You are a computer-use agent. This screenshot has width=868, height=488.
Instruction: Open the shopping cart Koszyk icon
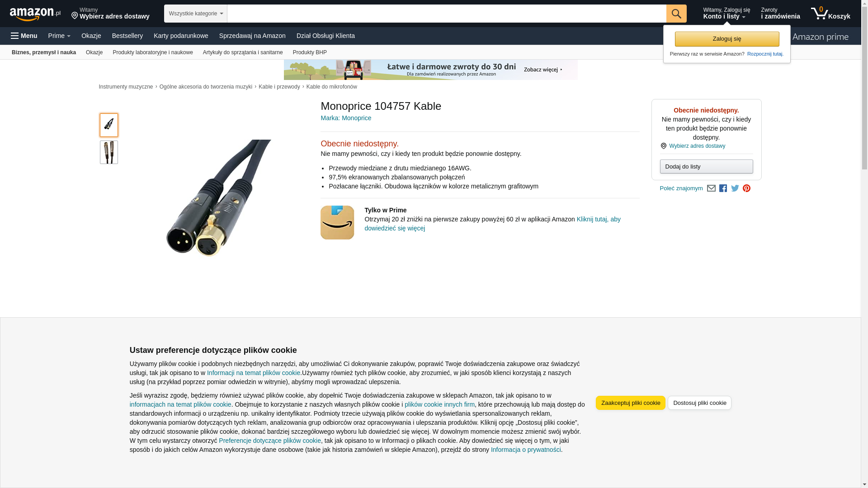830,14
